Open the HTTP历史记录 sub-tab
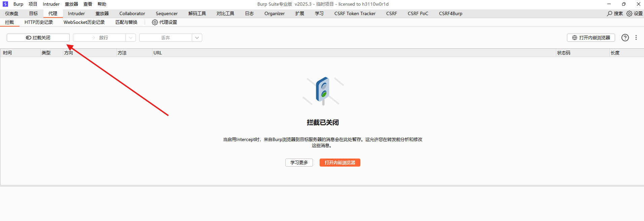Image resolution: width=644 pixels, height=221 pixels. (39, 22)
